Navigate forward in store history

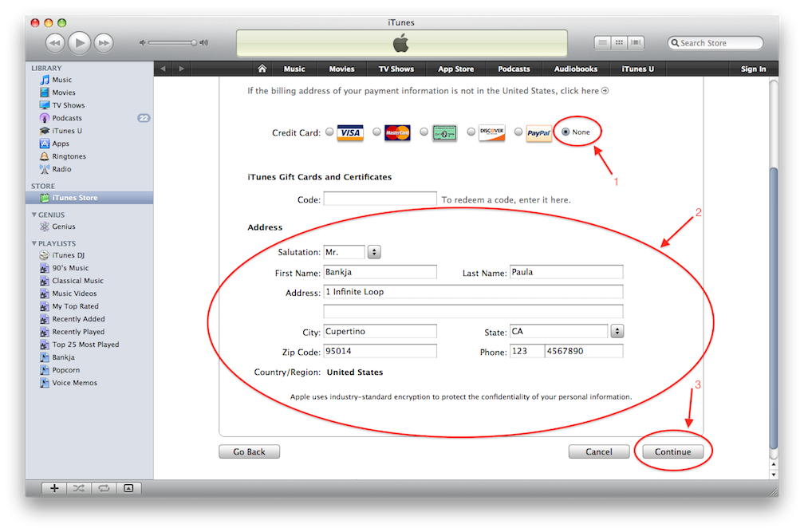click(x=182, y=69)
